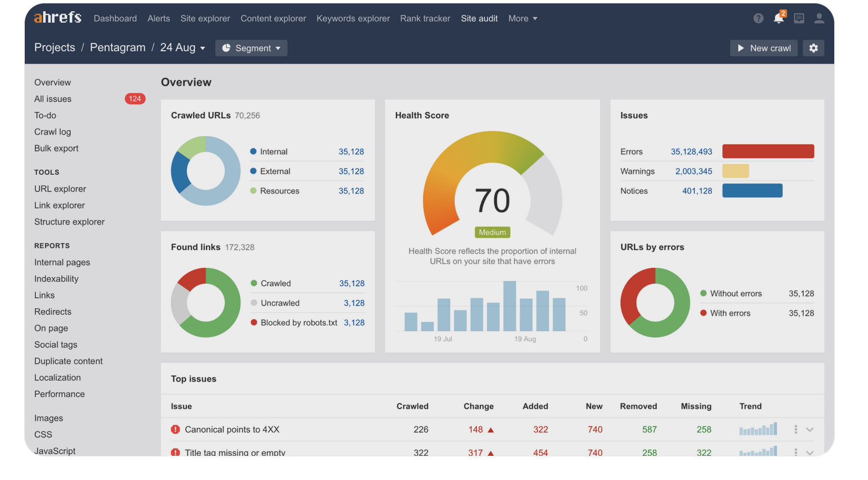This screenshot has width=868, height=480.
Task: Click the error icon beside Canonical points to 4XX
Action: click(x=176, y=429)
